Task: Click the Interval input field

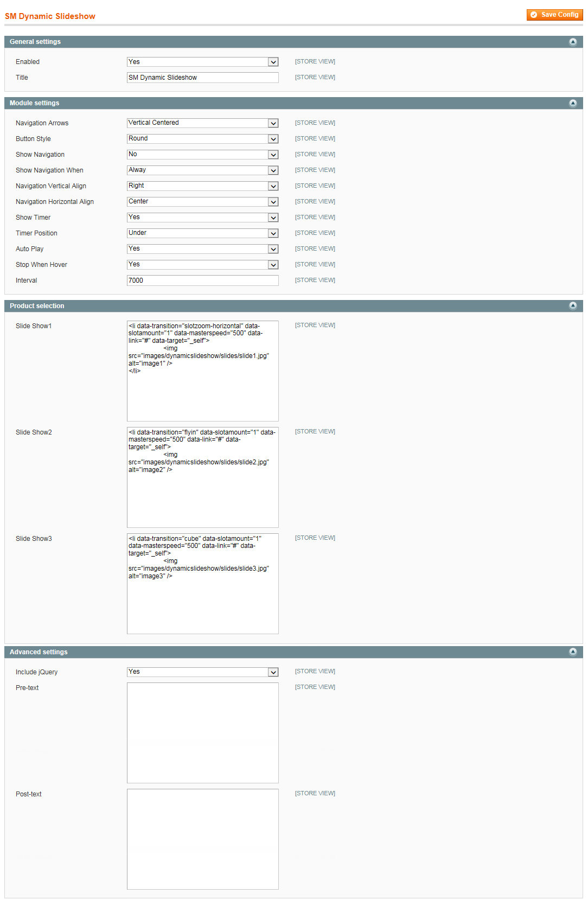Action: coord(203,280)
